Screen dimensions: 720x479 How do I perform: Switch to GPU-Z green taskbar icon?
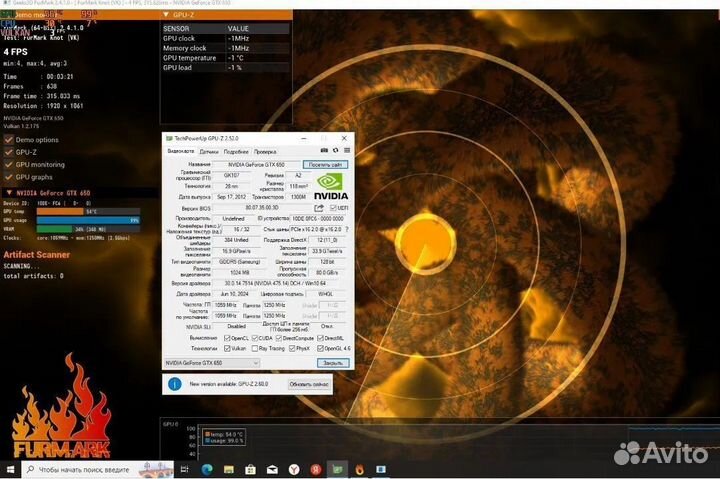[x=338, y=469]
